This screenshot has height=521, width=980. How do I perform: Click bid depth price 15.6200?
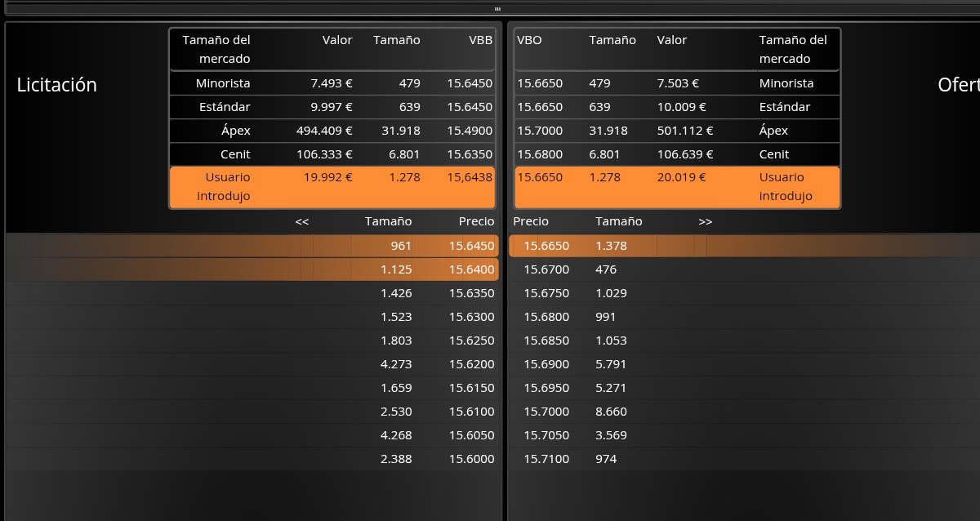pos(471,364)
